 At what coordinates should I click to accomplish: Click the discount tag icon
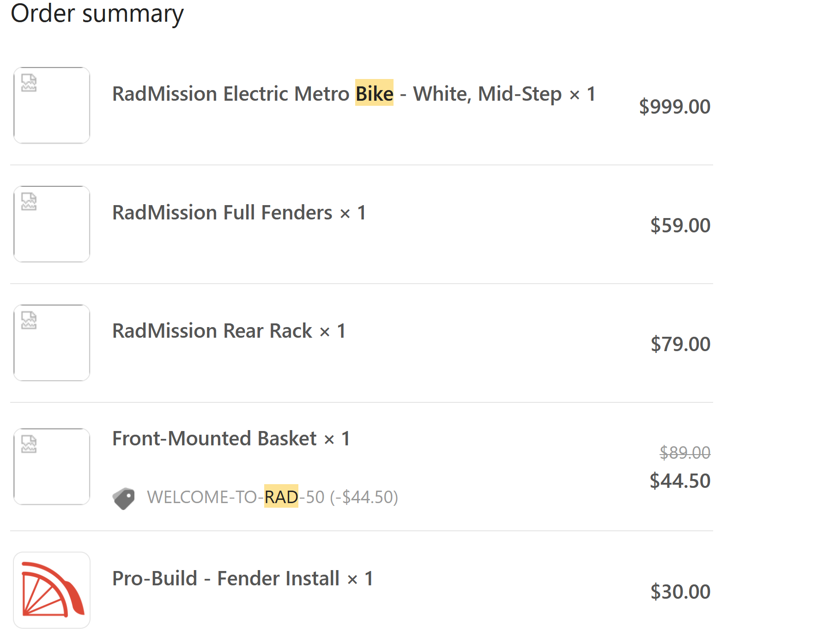click(123, 498)
